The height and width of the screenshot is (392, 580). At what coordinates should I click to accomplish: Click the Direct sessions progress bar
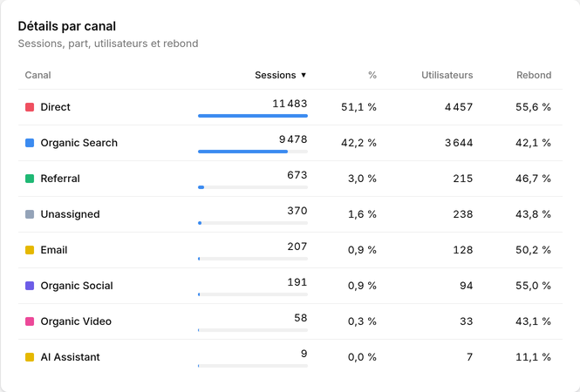tap(253, 116)
